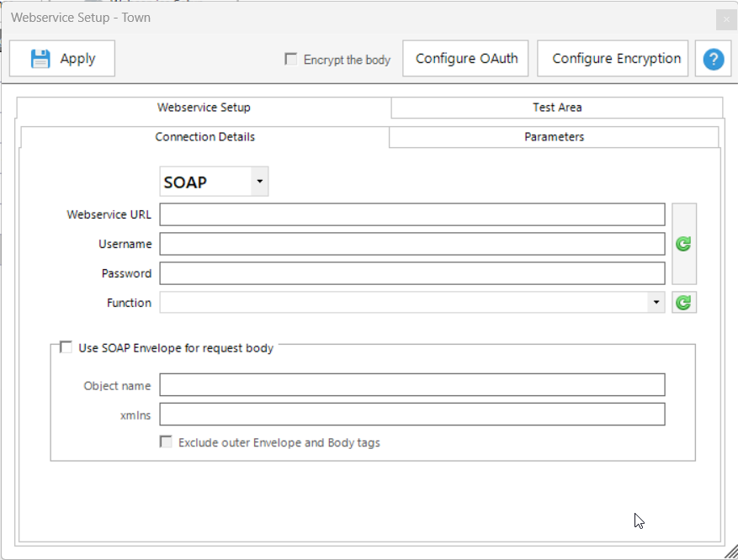Viewport: 738px width, 560px height.
Task: Close the Webservice Setup window
Action: (725, 18)
